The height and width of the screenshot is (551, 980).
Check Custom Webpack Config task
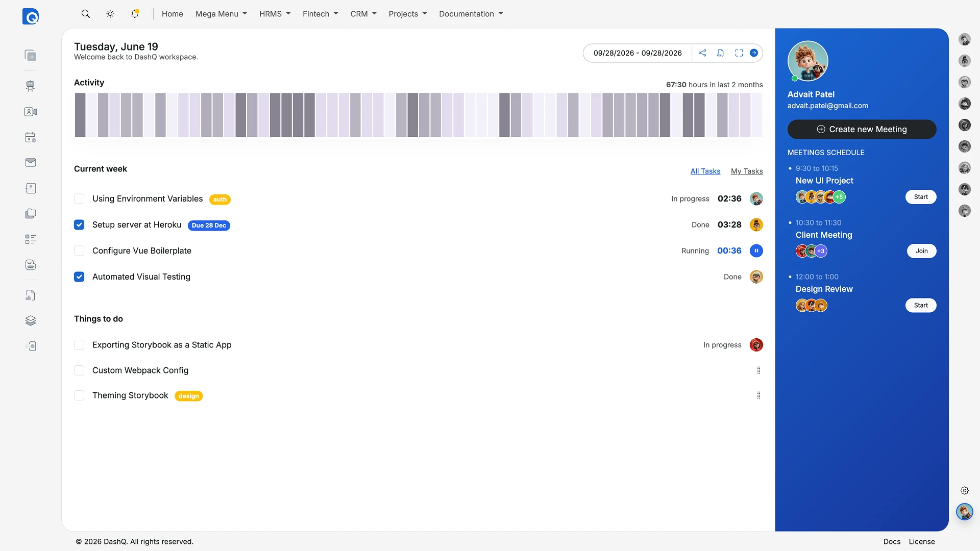(x=79, y=370)
